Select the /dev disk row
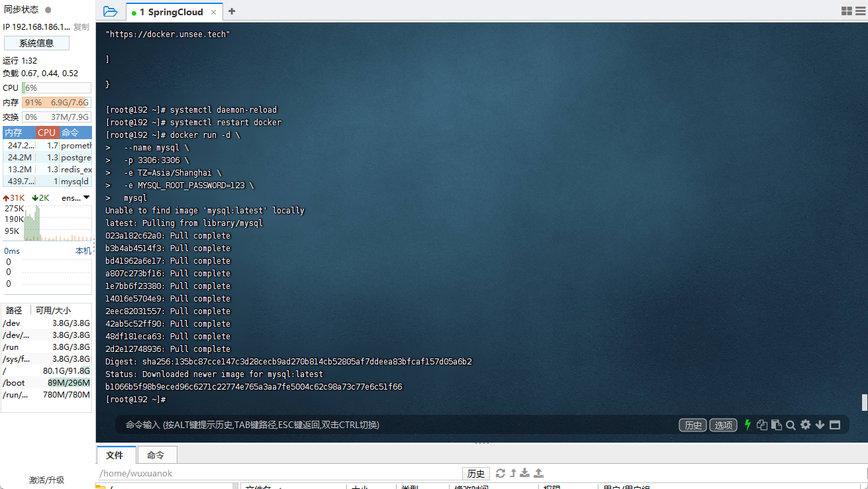 pyautogui.click(x=46, y=323)
